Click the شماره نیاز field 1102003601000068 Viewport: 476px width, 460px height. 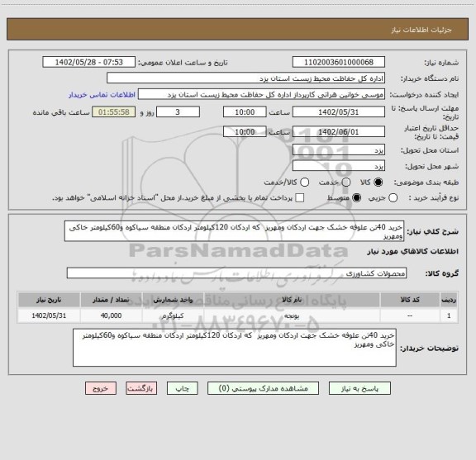tap(339, 62)
